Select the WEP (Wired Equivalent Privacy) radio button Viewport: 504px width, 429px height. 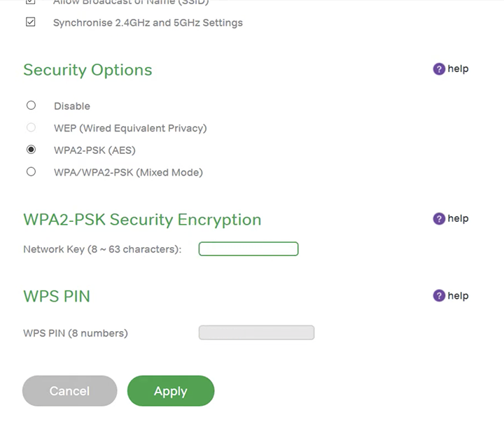pos(31,127)
